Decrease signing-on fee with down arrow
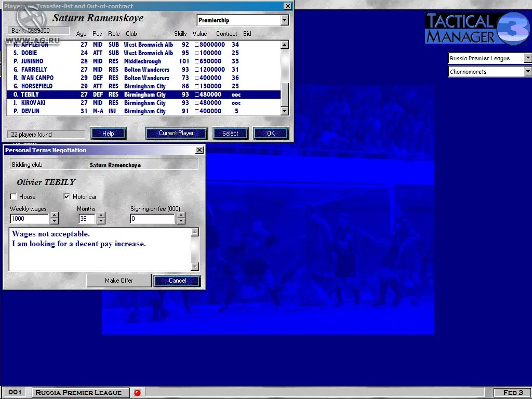This screenshot has height=399, width=532. [181, 221]
